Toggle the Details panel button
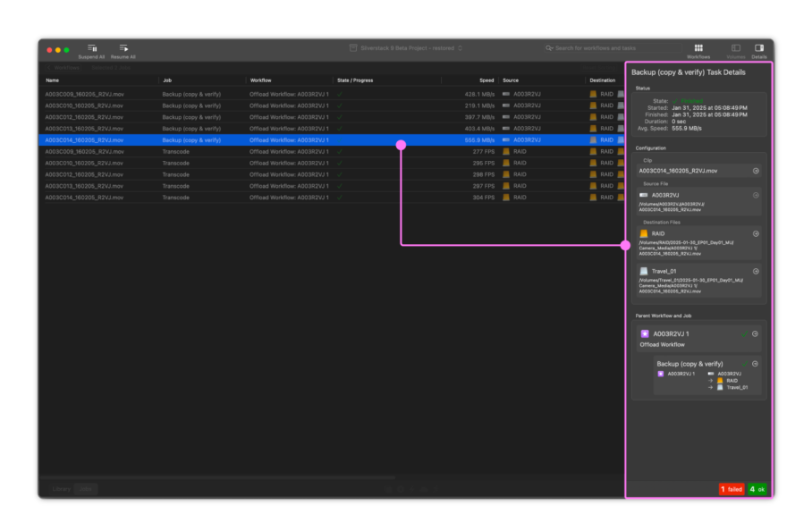 pos(759,48)
